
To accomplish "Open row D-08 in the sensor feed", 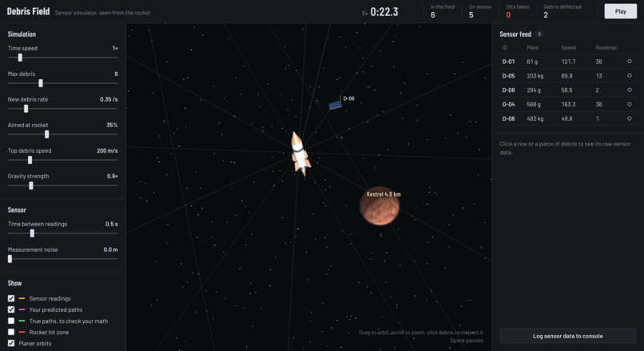I will coord(567,90).
